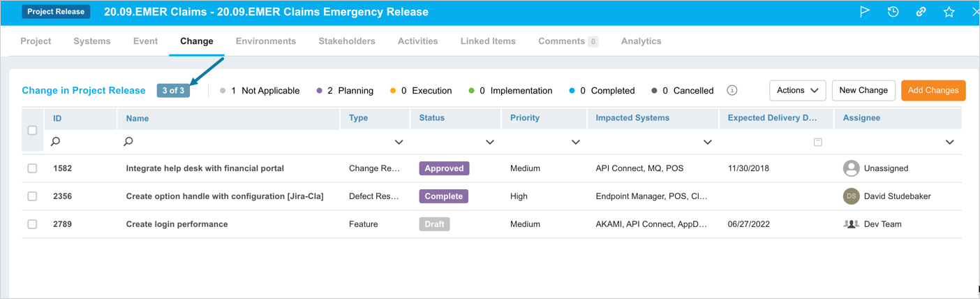The image size is (980, 299).
Task: Mark release as favorite with star
Action: pyautogui.click(x=949, y=12)
